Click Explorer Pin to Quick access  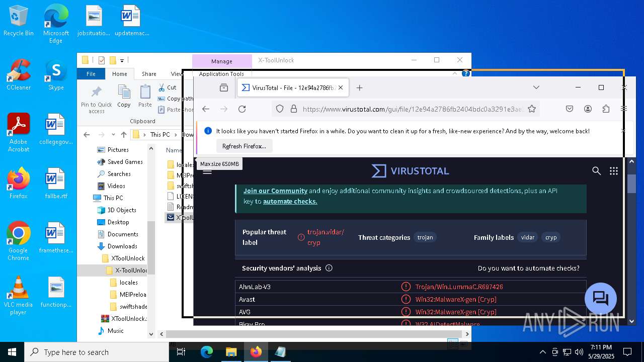point(97,100)
